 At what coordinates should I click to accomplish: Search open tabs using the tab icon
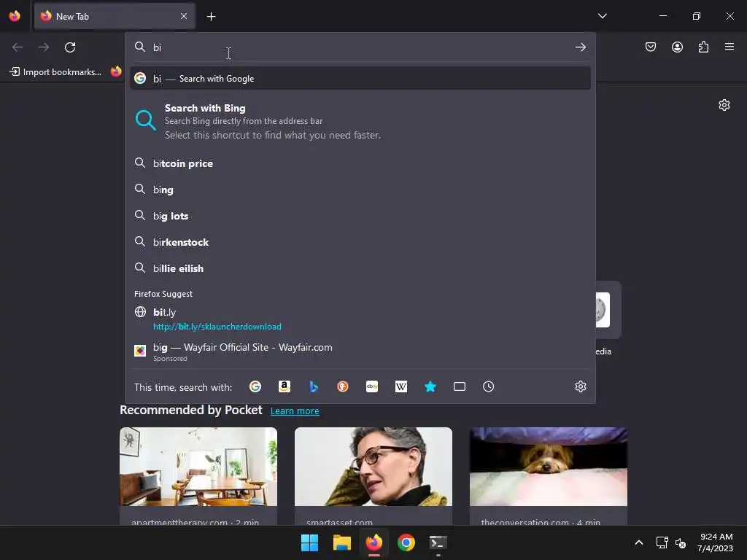pos(460,386)
